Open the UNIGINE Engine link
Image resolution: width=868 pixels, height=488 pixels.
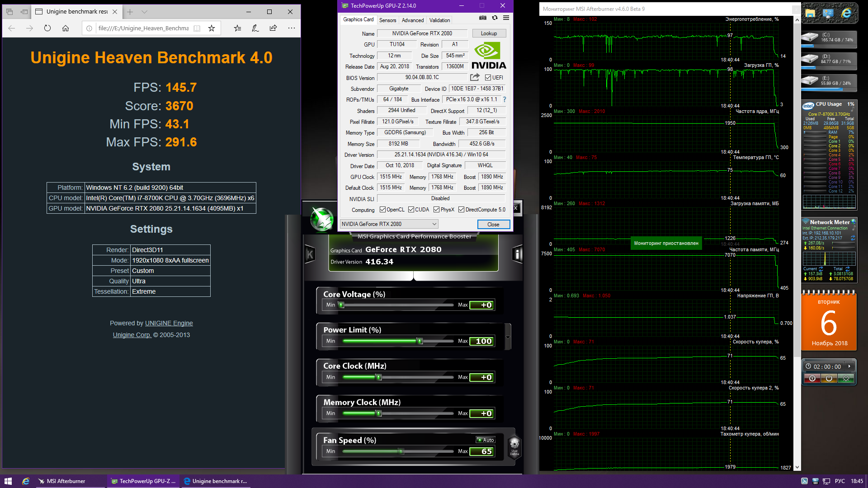click(169, 323)
